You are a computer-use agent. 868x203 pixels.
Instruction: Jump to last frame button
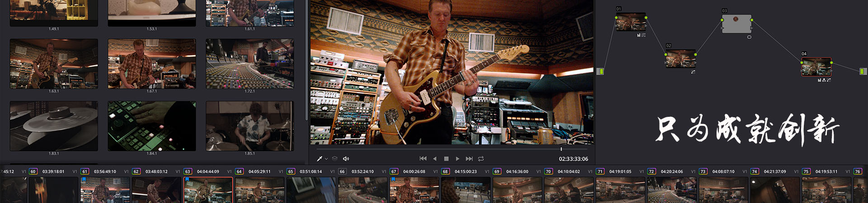click(x=469, y=159)
